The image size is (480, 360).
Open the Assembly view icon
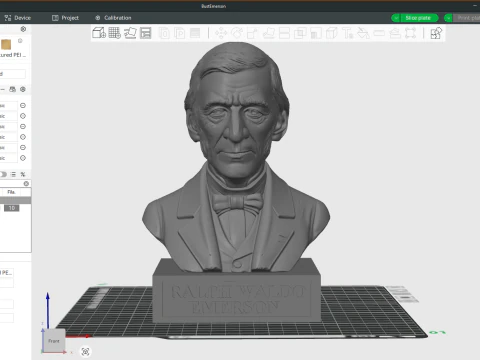[x=436, y=33]
